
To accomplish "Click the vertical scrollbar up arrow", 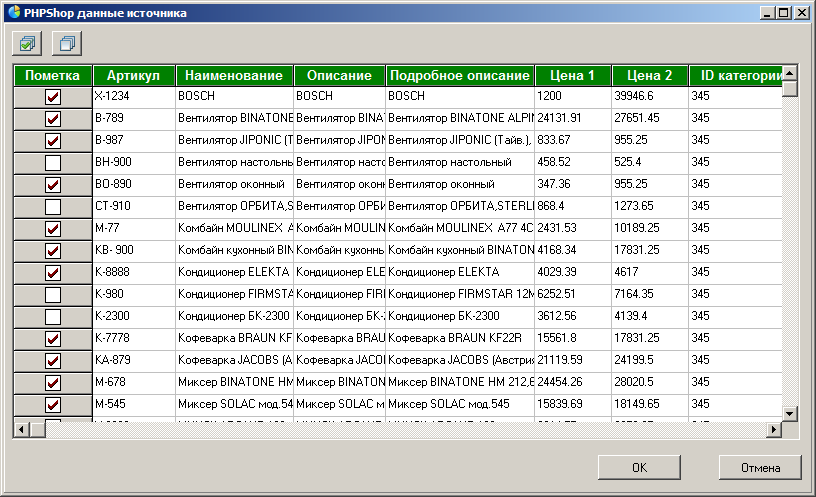I will (x=789, y=72).
